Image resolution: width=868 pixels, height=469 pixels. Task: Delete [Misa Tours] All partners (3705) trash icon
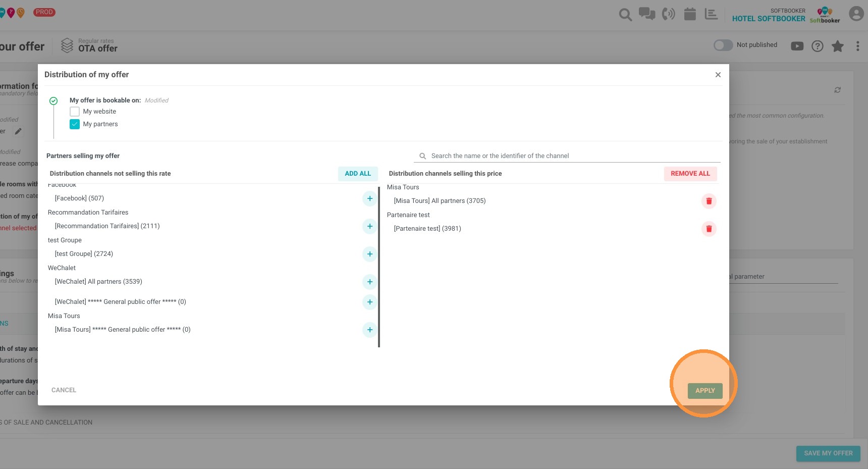point(709,201)
